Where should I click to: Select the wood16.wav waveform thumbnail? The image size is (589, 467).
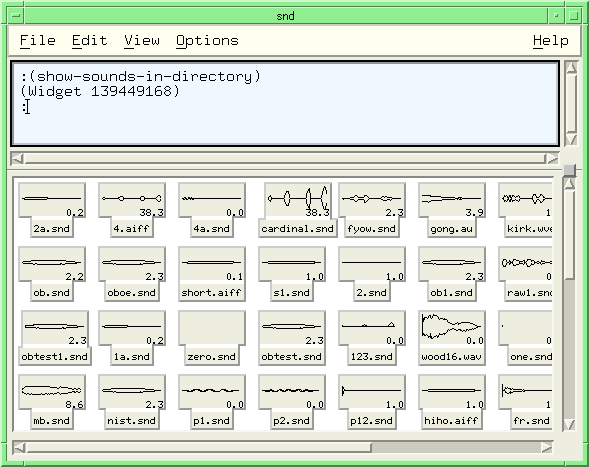point(452,328)
